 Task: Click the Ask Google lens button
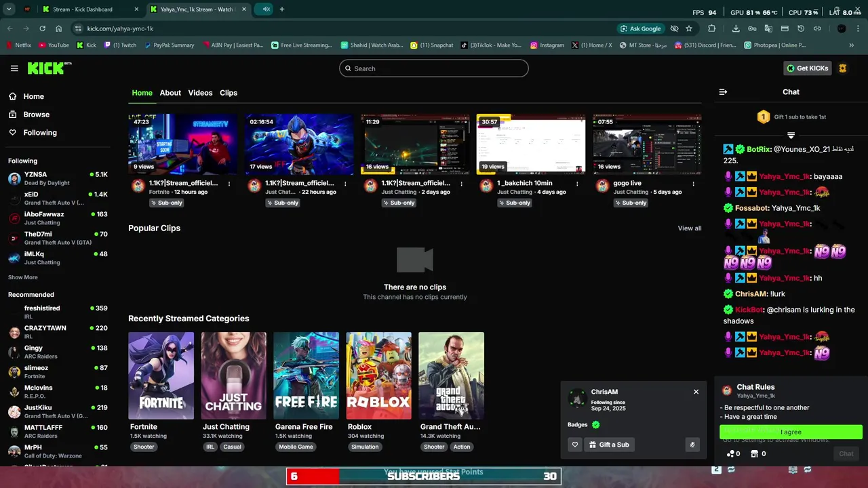pos(640,28)
